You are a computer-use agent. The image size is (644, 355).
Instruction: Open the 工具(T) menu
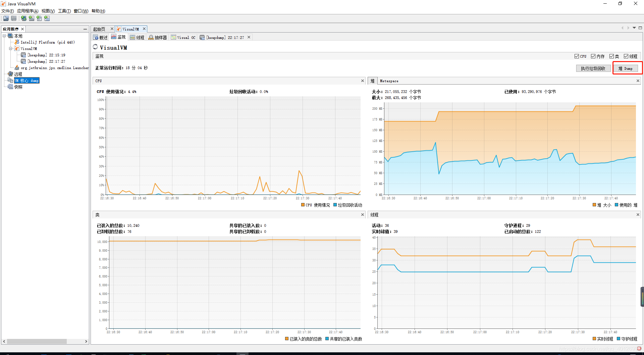64,11
